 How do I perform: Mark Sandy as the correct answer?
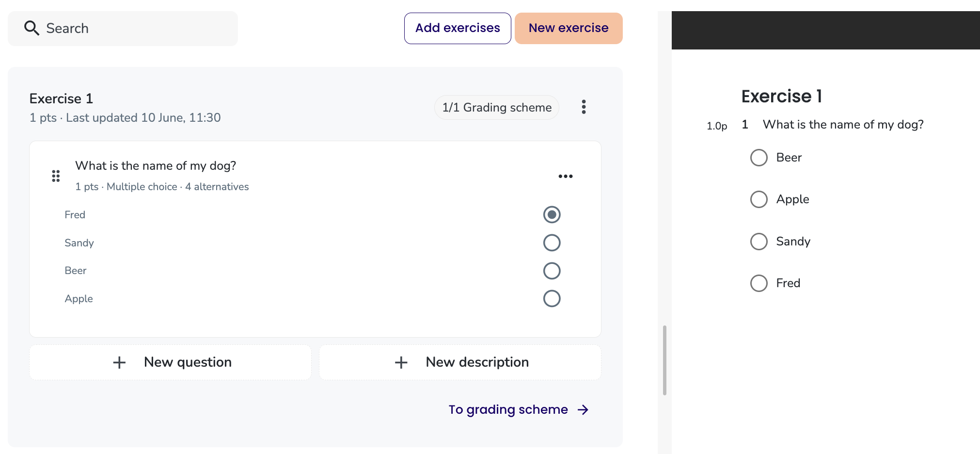(x=552, y=243)
